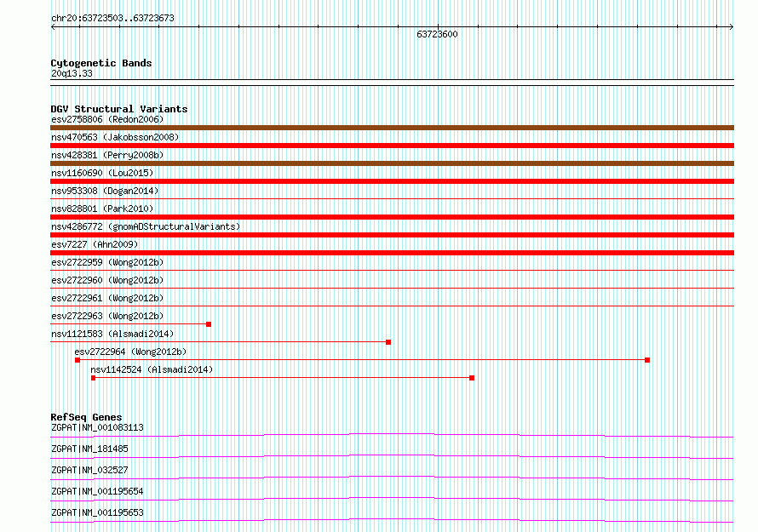
Task: Open nsv4286772 (gnomADStructuralVariants) label
Action: pos(146,226)
